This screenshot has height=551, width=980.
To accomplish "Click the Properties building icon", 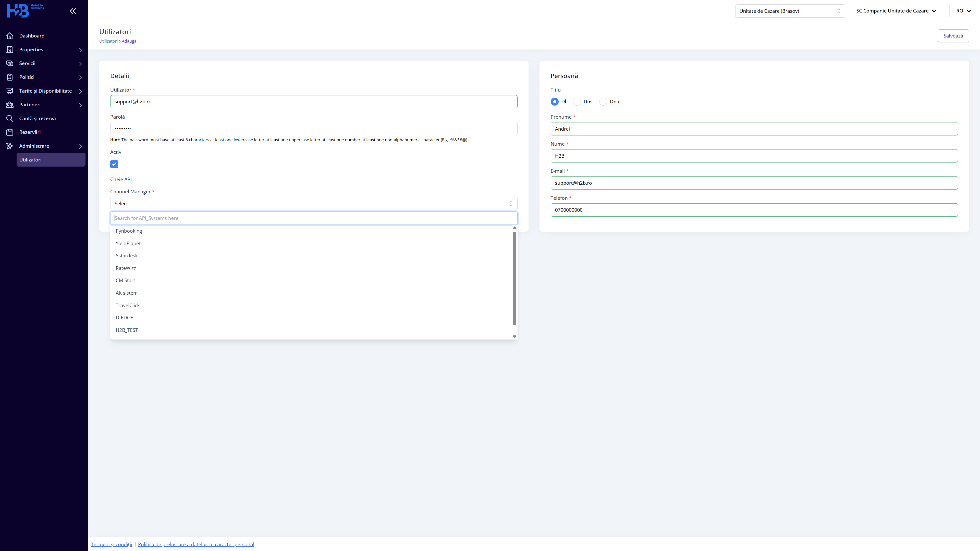I will tap(10, 49).
